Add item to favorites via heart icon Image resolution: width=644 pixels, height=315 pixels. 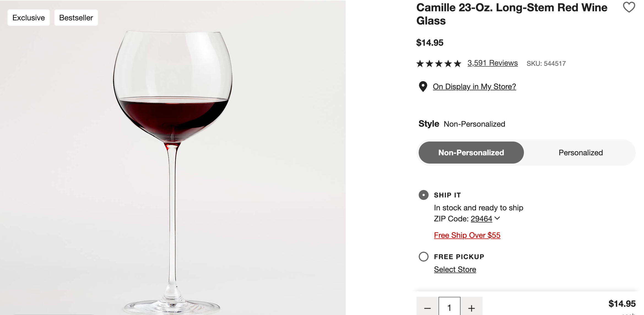(x=629, y=8)
